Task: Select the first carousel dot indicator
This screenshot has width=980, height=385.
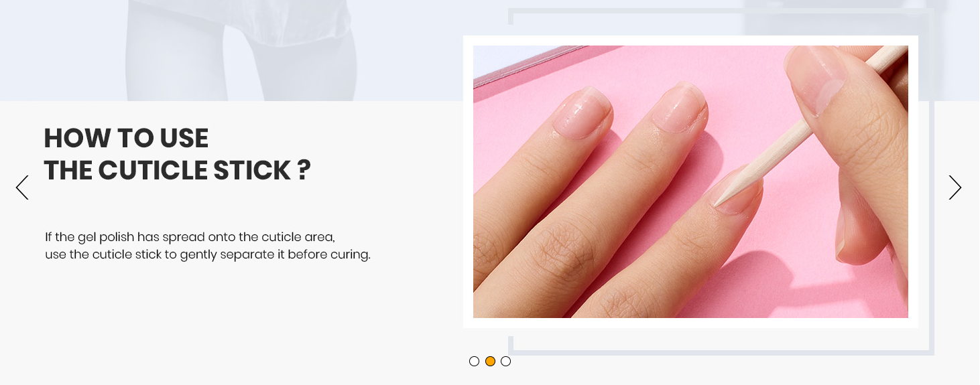Action: 474,362
